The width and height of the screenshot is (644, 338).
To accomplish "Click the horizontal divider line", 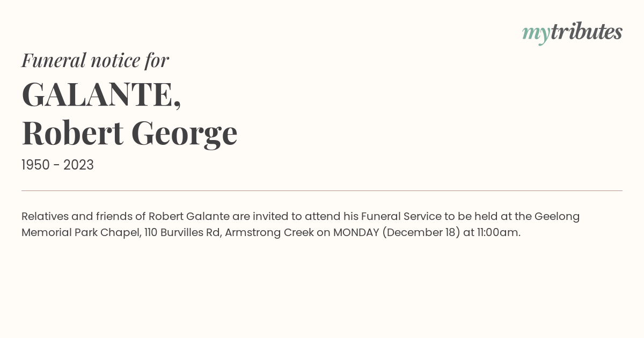I will pos(322,190).
